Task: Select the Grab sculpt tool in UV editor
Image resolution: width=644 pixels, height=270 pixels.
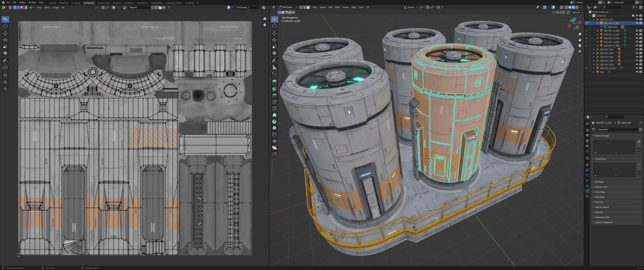Action: click(5, 75)
